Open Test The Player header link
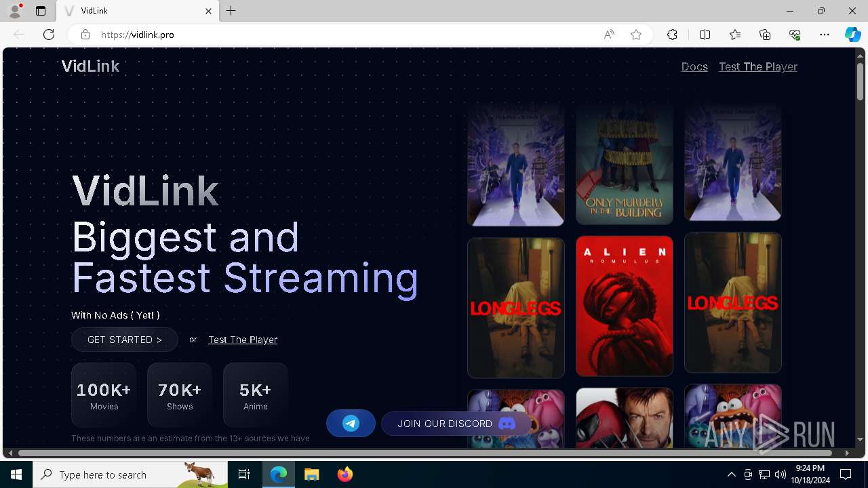 [757, 66]
